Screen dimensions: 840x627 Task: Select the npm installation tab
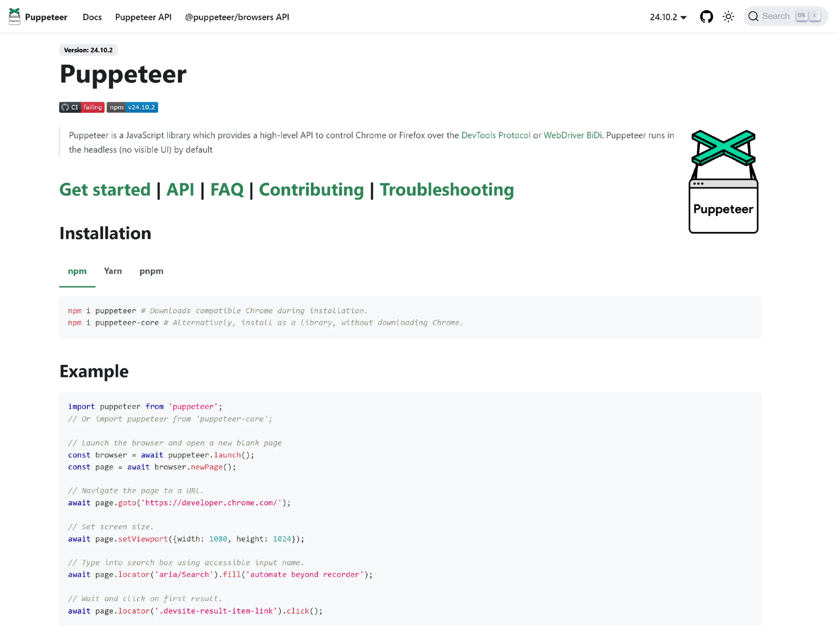[77, 272]
